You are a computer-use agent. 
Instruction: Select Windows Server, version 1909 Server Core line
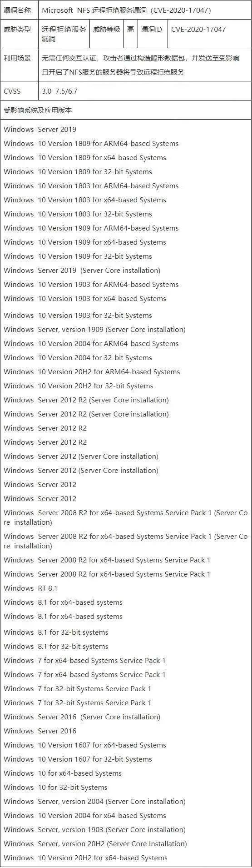94,330
